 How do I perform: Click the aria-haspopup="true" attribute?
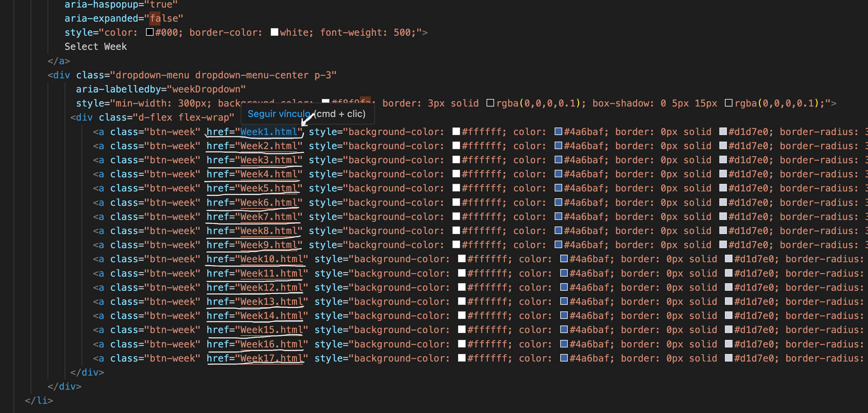pyautogui.click(x=121, y=5)
